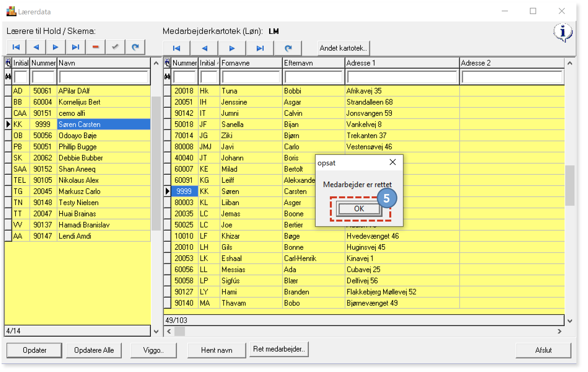
Task: Sort Medarbejder table by Fornavne header
Action: pyautogui.click(x=251, y=63)
